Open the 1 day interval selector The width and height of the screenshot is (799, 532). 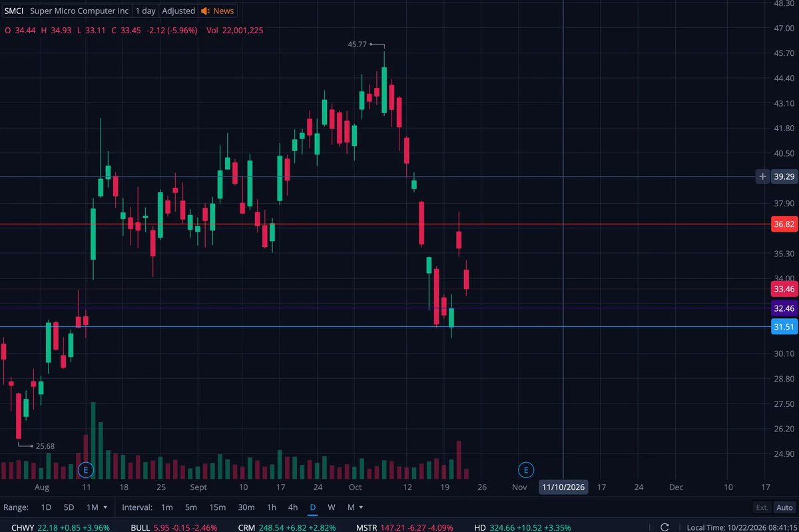pos(146,11)
